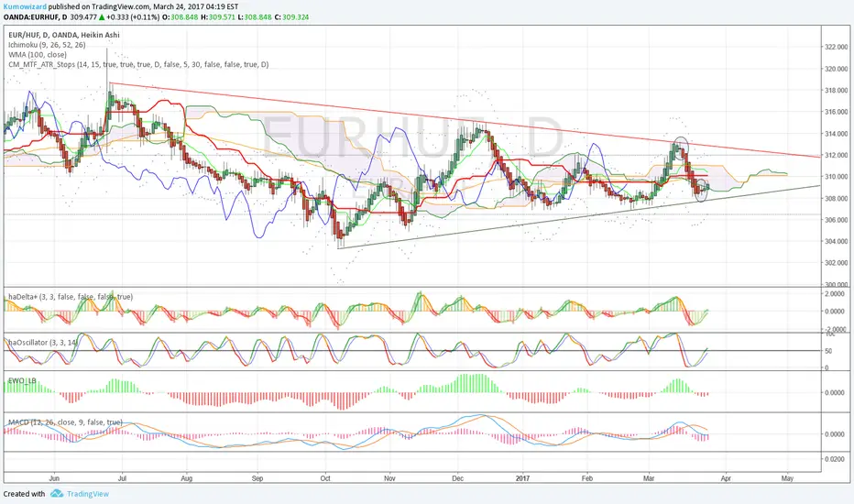Click the 302.000 price axis label
The height and width of the screenshot is (504, 854).
tap(836, 263)
